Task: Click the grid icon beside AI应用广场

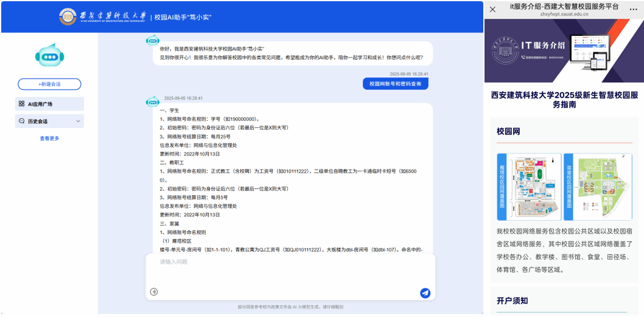Action: tap(22, 104)
